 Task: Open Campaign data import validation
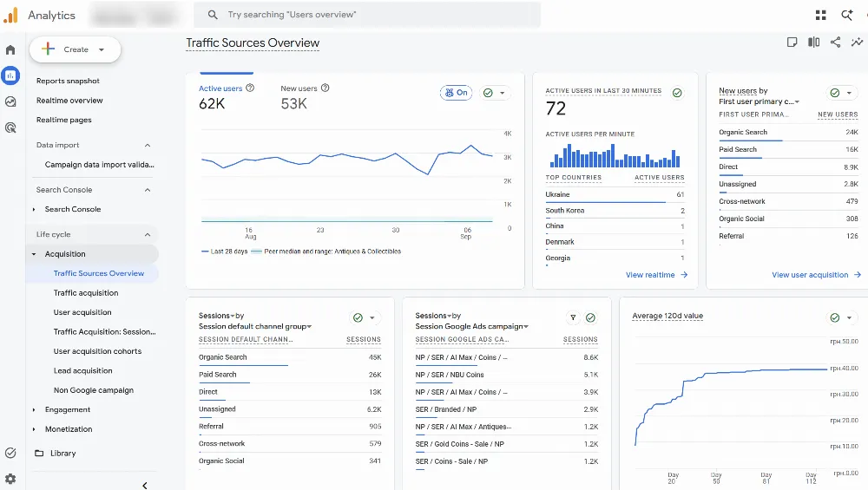coord(100,165)
